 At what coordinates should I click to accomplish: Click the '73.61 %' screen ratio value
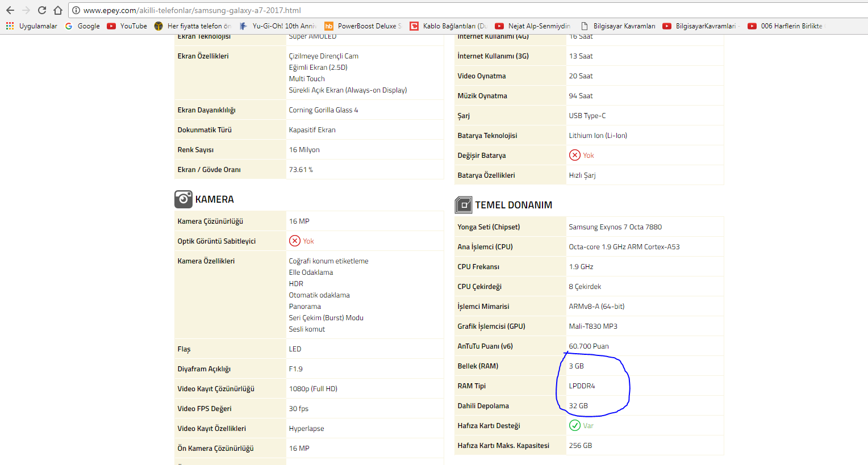point(301,170)
